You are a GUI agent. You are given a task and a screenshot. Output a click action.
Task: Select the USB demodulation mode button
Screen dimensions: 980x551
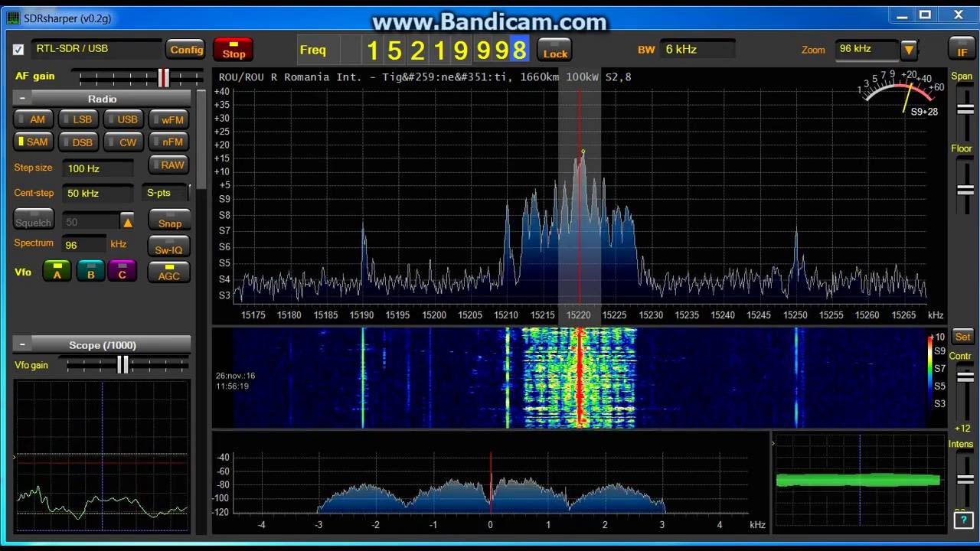click(122, 119)
